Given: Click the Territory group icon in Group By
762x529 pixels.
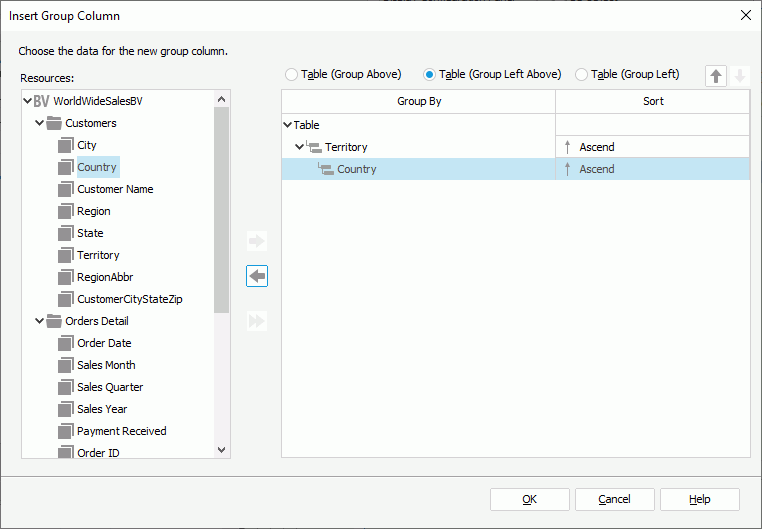Looking at the screenshot, I should (313, 148).
